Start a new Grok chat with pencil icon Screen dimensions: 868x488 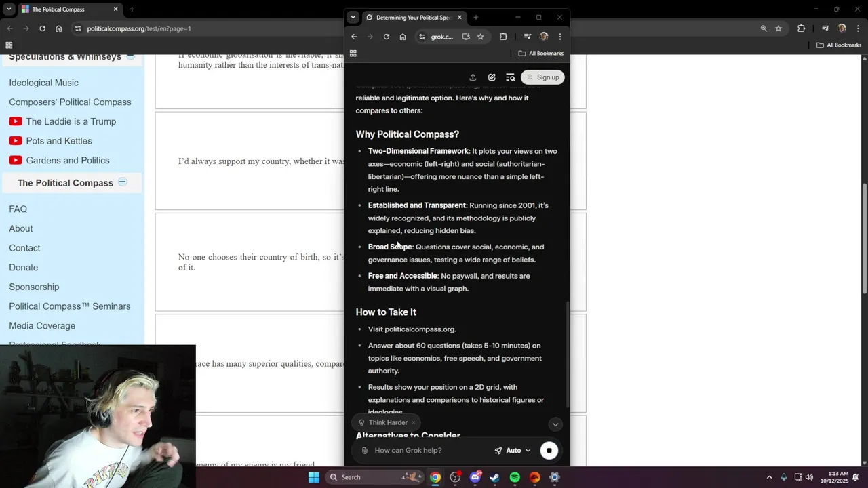click(492, 77)
